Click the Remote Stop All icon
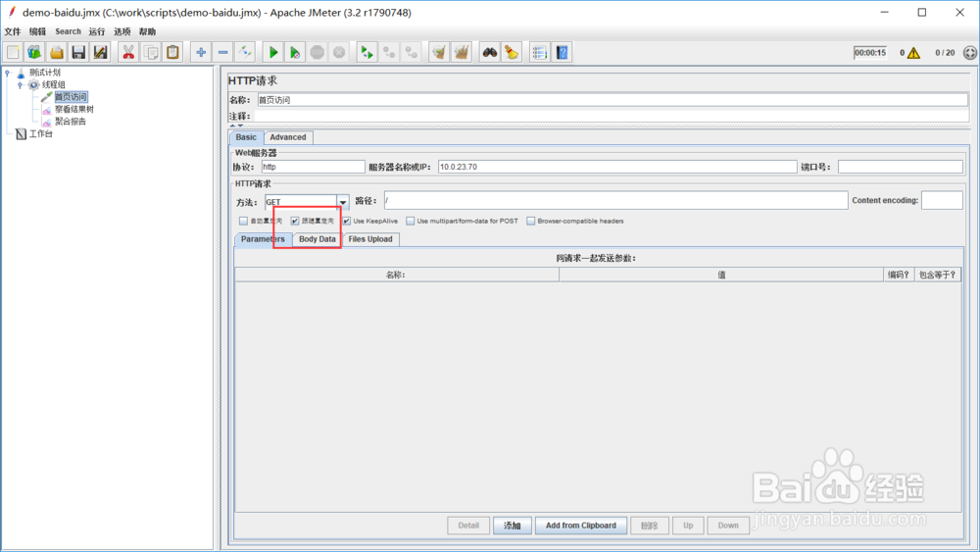 pos(389,53)
